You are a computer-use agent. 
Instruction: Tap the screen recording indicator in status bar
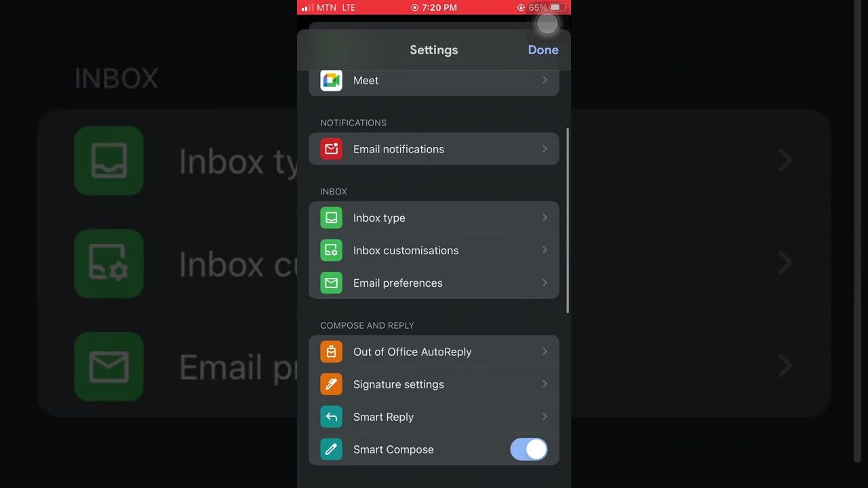point(414,7)
